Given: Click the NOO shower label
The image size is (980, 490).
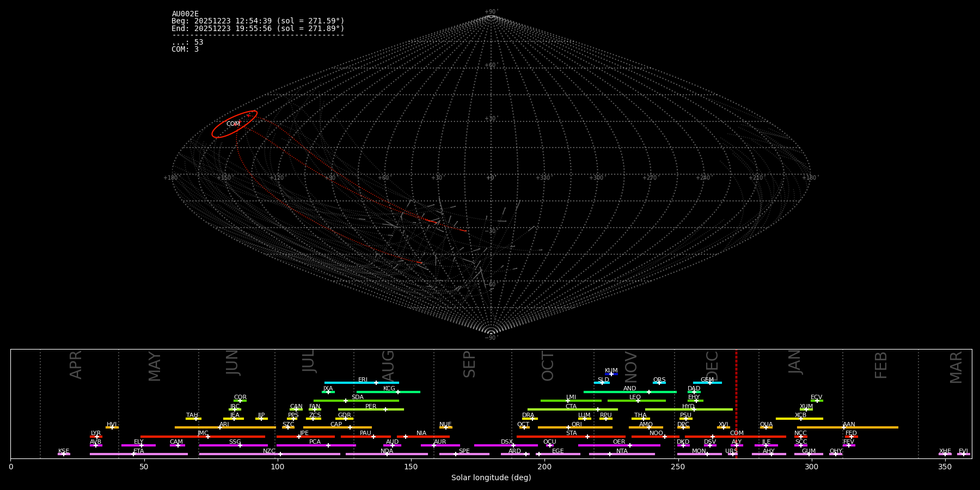Looking at the screenshot, I should pos(657,433).
